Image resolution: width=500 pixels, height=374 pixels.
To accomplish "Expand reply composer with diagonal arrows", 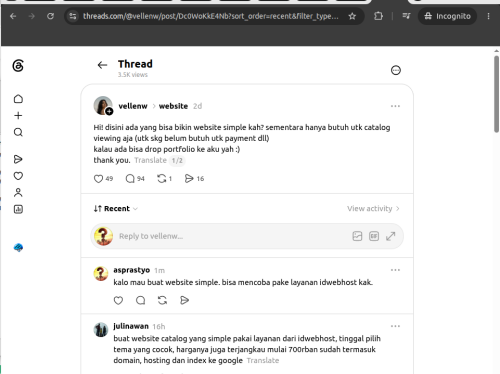I will (x=391, y=236).
